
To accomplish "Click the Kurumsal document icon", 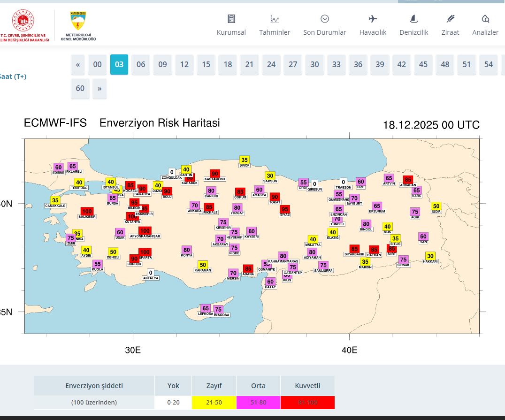I will click(231, 18).
